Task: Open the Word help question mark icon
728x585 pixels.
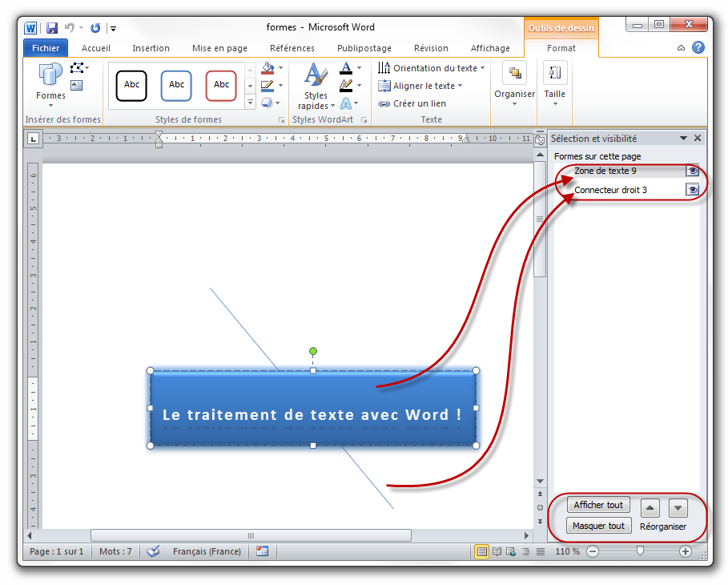Action: click(698, 48)
